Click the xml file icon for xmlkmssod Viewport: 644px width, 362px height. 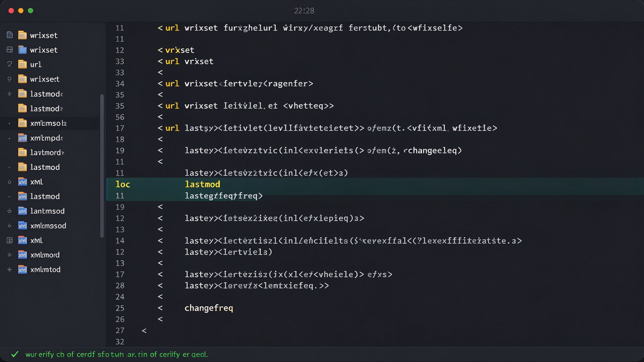coord(22,226)
